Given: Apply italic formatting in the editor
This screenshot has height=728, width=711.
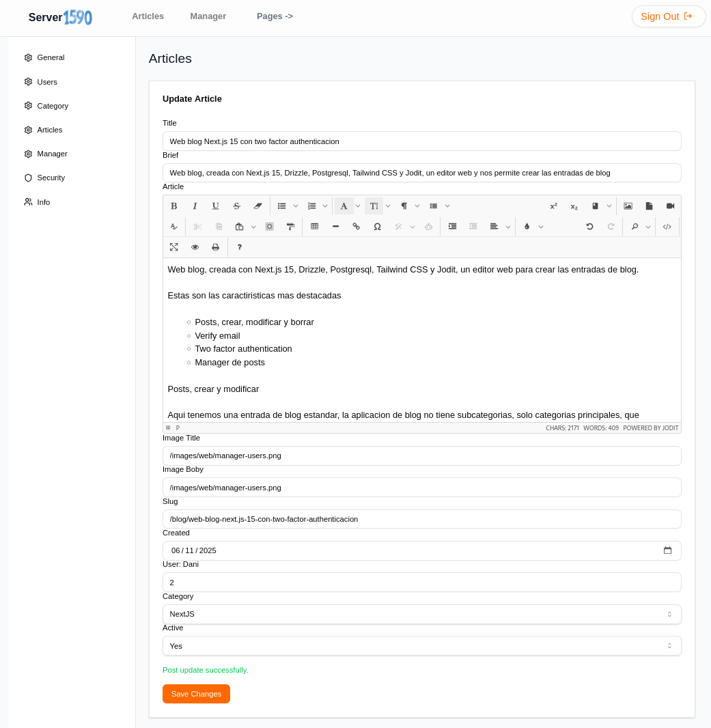Looking at the screenshot, I should [195, 206].
